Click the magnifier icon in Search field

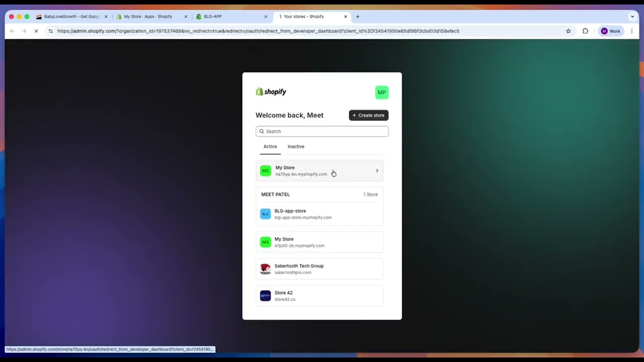coord(262,131)
